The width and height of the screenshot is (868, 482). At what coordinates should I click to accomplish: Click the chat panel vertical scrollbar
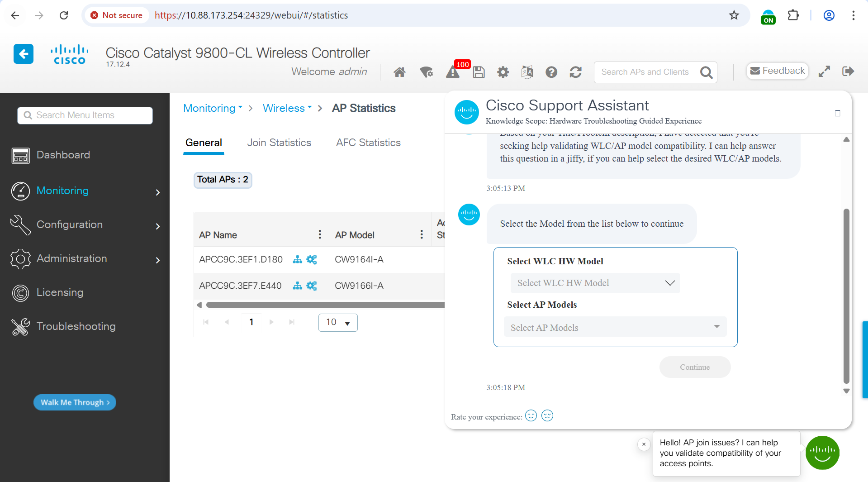(846, 296)
